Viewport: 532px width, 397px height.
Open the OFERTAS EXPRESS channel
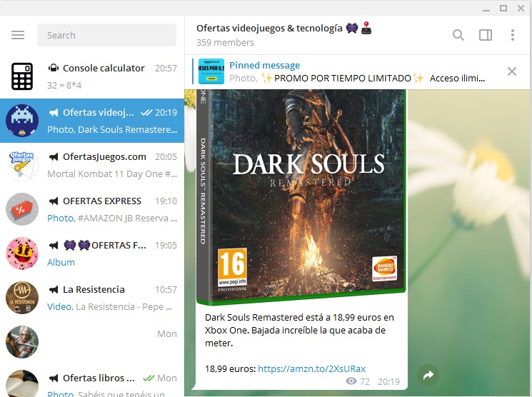click(92, 209)
